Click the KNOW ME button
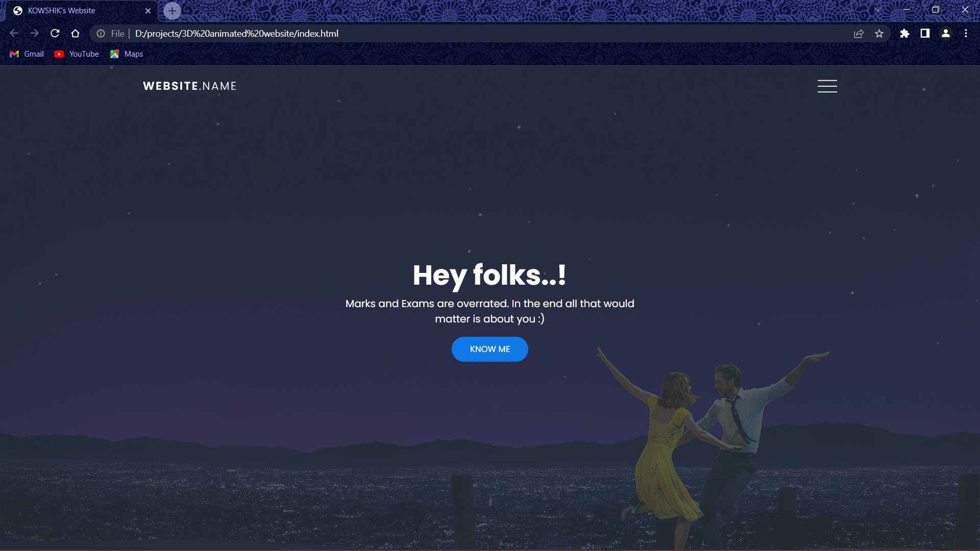The width and height of the screenshot is (980, 551). pyautogui.click(x=489, y=349)
